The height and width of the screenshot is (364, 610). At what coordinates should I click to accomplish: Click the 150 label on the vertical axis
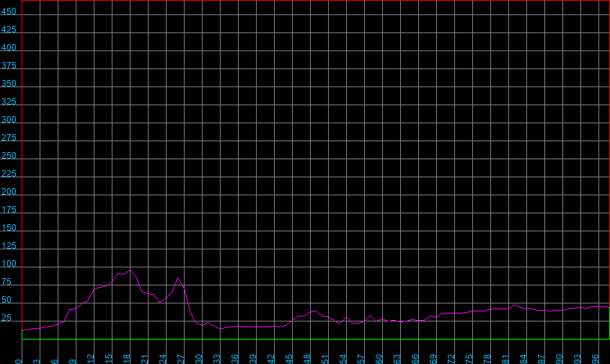pos(9,228)
